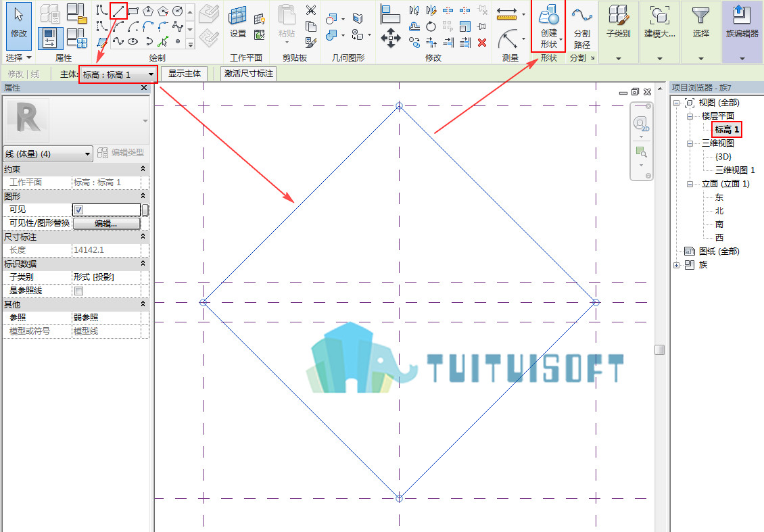Open the 南 elevation view

[719, 224]
